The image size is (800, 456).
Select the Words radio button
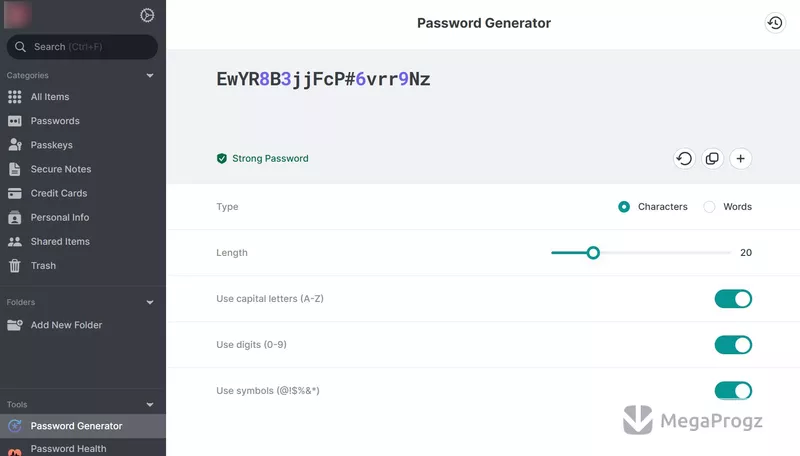click(x=709, y=207)
